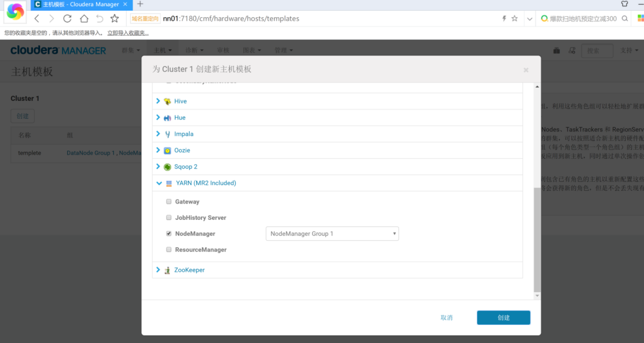
Task: Click the search magnifier icon in browser
Action: (x=625, y=19)
